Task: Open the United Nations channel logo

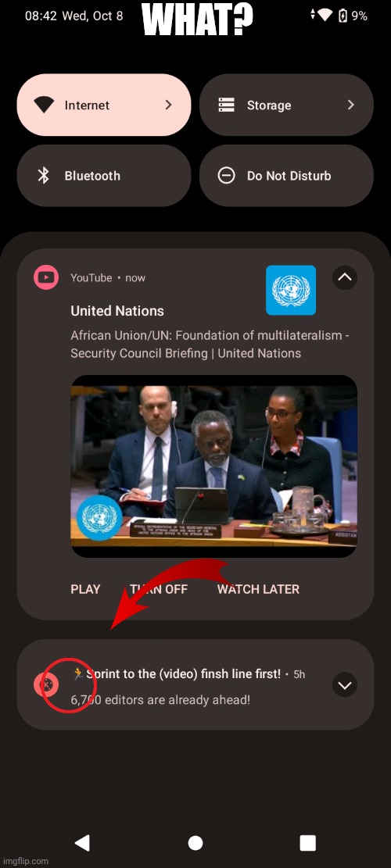Action: (x=291, y=290)
